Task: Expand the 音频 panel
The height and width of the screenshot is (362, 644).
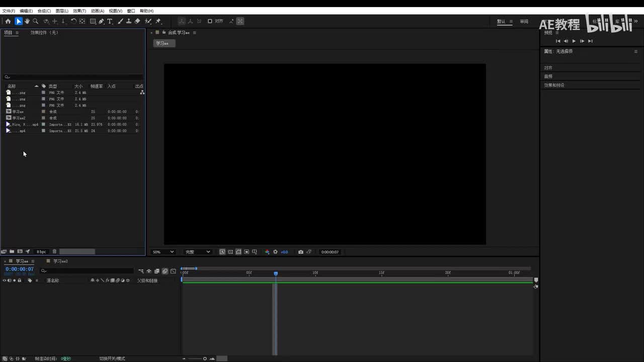Action: click(x=548, y=76)
